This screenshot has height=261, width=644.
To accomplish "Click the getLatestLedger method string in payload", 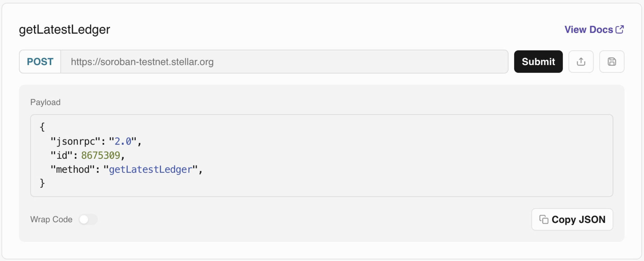I will (x=150, y=169).
